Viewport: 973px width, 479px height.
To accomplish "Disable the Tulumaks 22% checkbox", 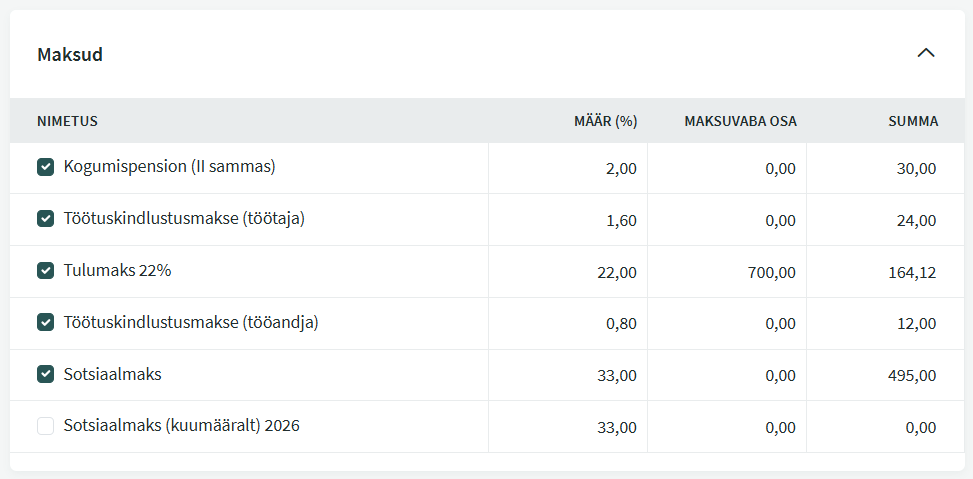I will 45,271.
